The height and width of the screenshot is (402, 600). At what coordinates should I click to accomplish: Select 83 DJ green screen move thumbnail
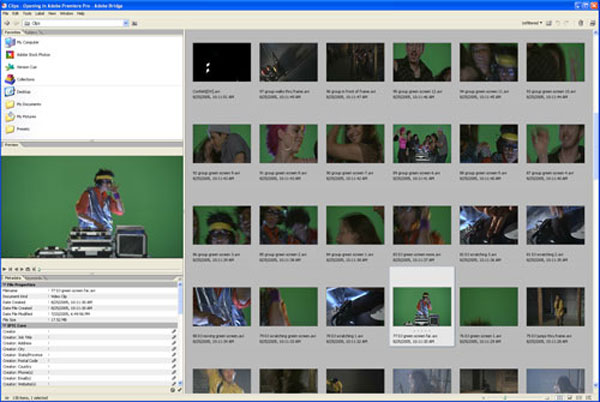(422, 225)
